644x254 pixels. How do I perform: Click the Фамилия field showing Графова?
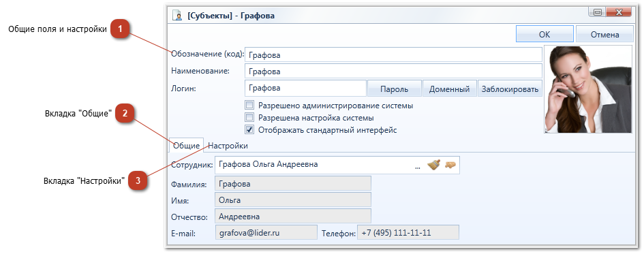click(x=293, y=183)
